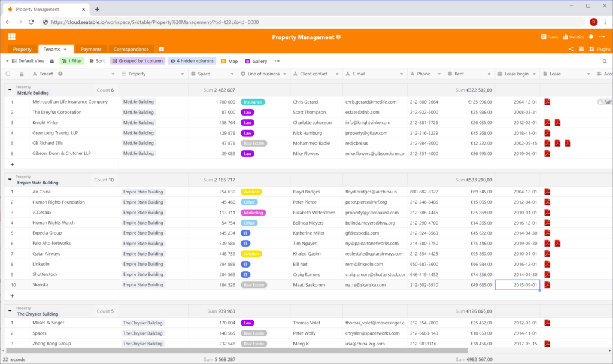The image size is (613, 364).
Task: Open the Gallery plugin
Action: pyautogui.click(x=256, y=62)
